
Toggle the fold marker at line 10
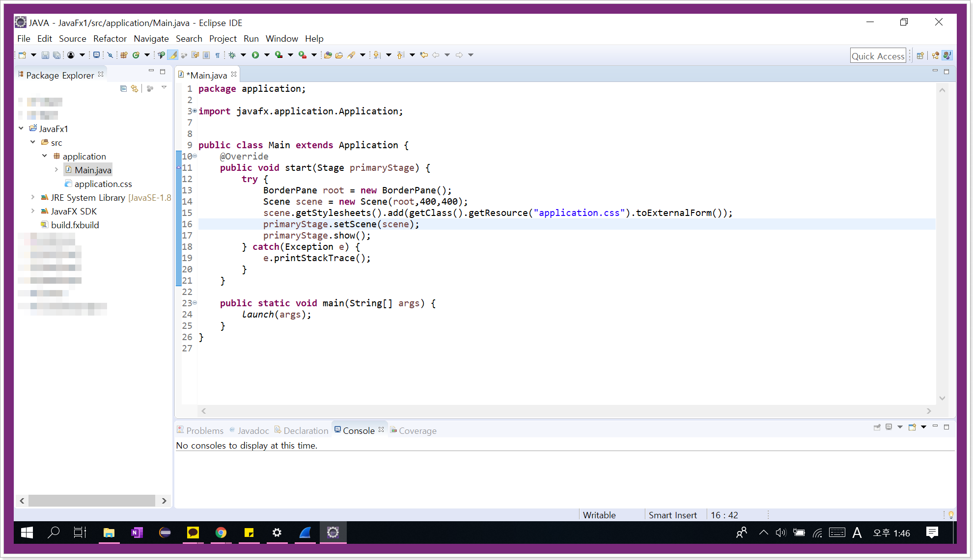pyautogui.click(x=195, y=156)
